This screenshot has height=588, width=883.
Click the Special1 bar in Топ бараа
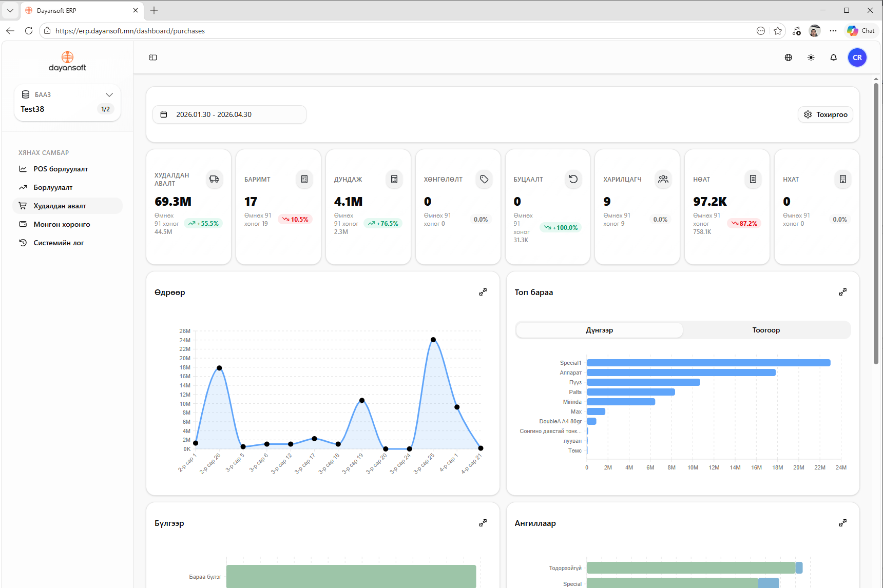tap(708, 363)
